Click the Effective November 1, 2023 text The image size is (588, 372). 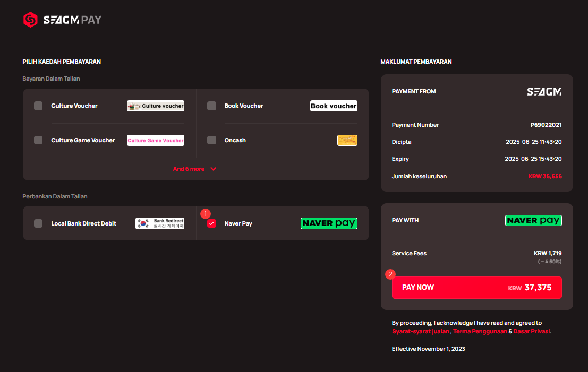428,349
